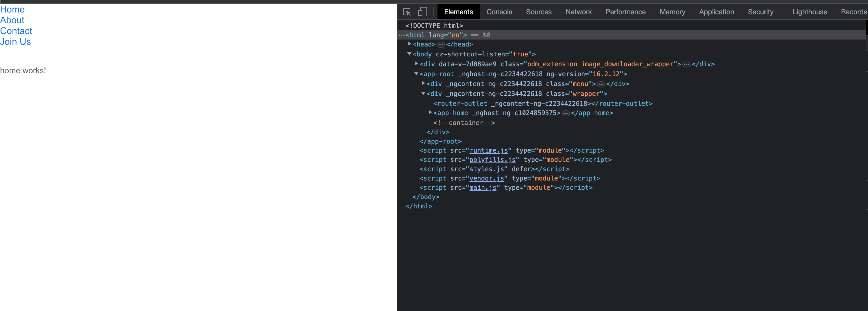The width and height of the screenshot is (868, 311).
Task: Select the router-outlet element row
Action: click(x=543, y=103)
